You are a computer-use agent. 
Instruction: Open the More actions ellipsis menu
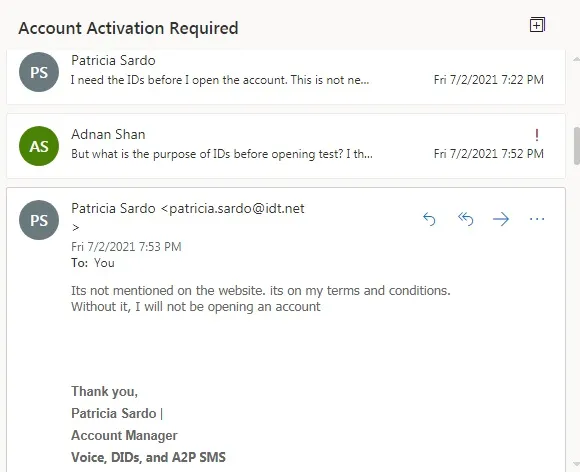click(537, 219)
